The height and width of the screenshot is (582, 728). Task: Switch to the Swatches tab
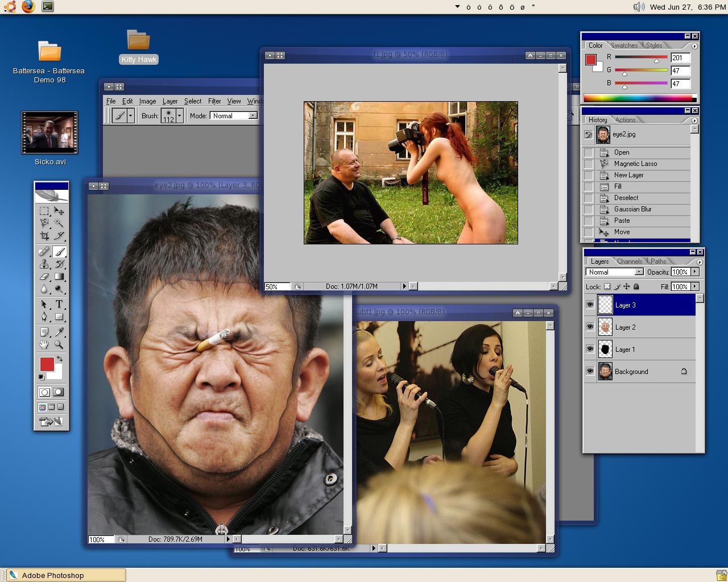pyautogui.click(x=624, y=45)
